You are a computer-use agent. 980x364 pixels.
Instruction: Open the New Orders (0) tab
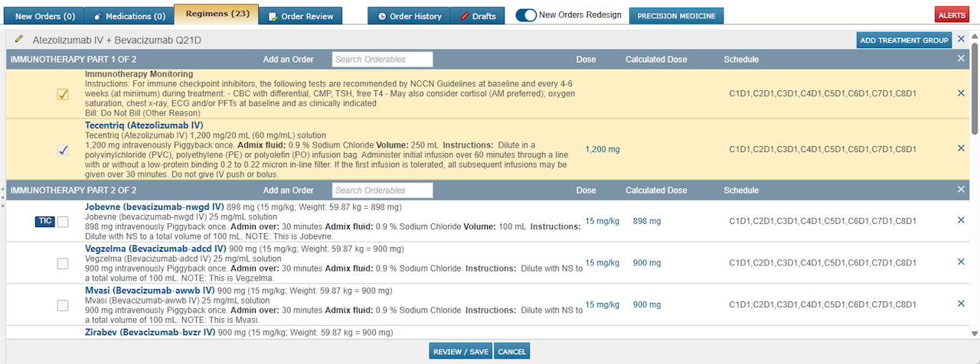(44, 16)
